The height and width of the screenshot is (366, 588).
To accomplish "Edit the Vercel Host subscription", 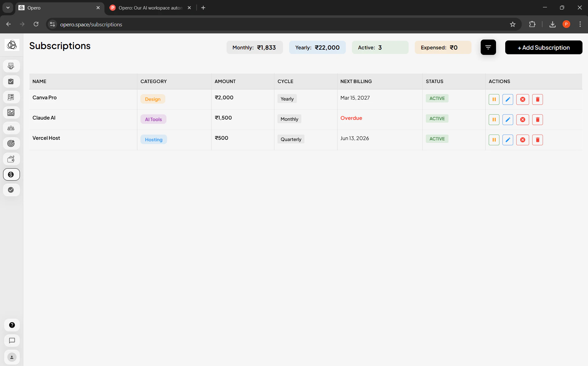I will [508, 140].
